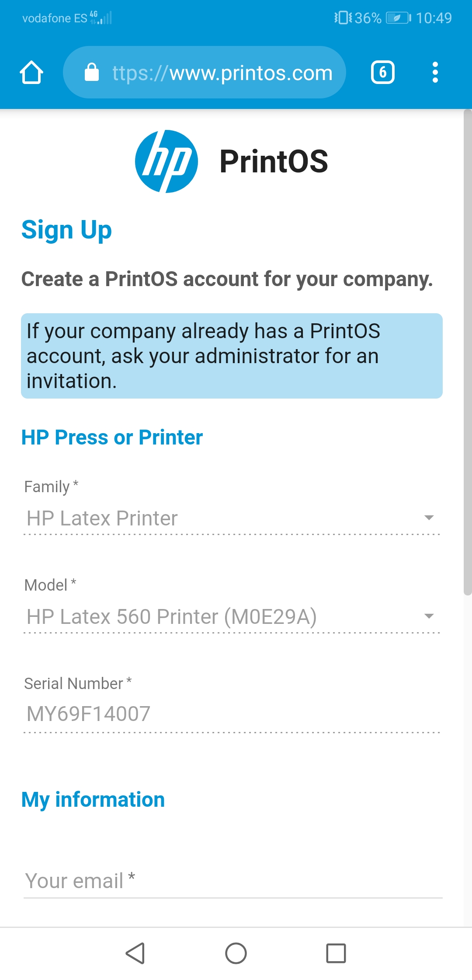This screenshot has height=980, width=472.
Task: Tap the battery status icon
Action: point(399,18)
